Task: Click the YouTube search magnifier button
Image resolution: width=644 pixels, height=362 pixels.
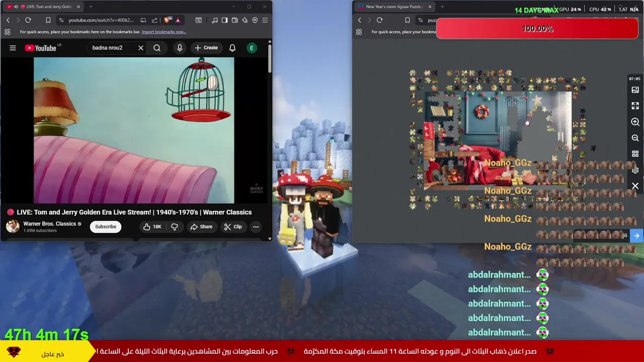Action: click(157, 48)
